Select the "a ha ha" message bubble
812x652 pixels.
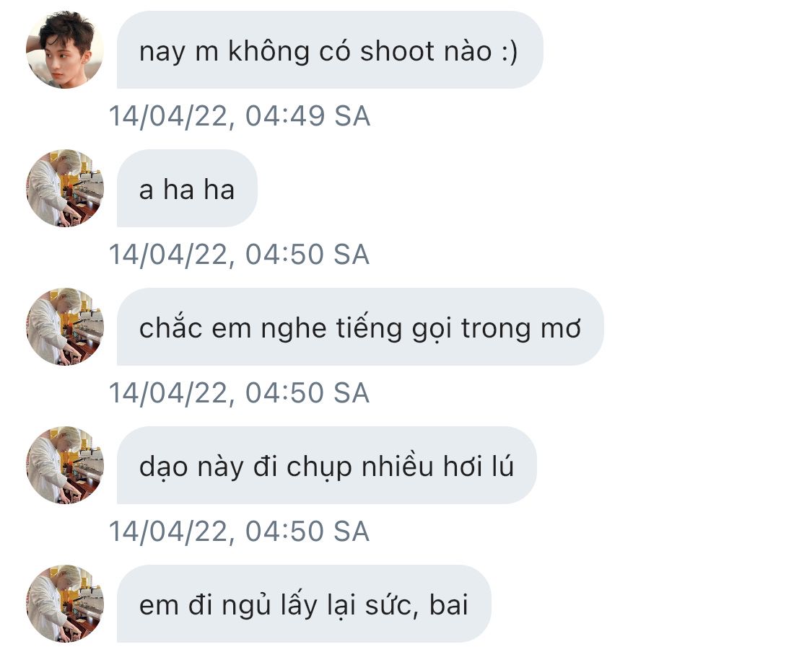(187, 188)
